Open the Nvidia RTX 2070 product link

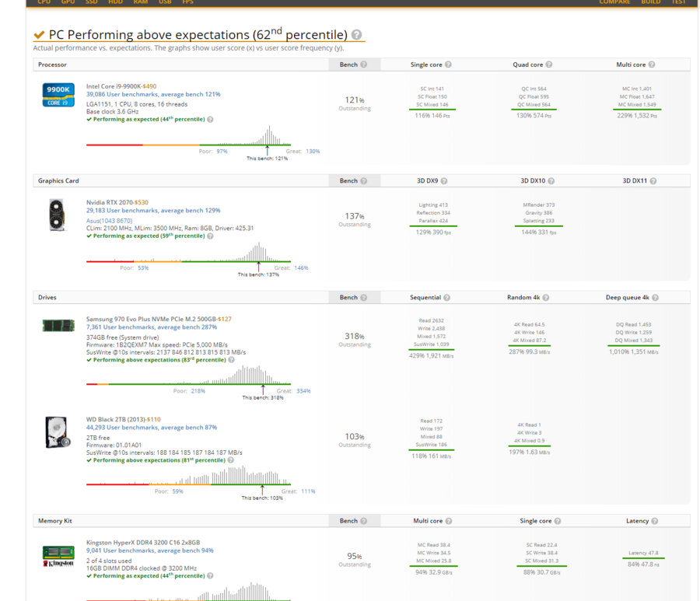(x=110, y=203)
